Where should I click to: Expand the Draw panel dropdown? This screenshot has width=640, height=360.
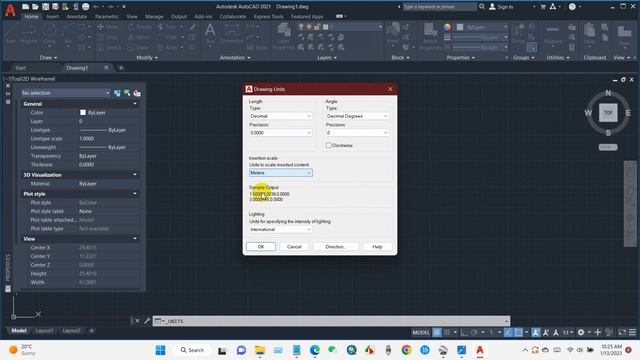point(48,58)
